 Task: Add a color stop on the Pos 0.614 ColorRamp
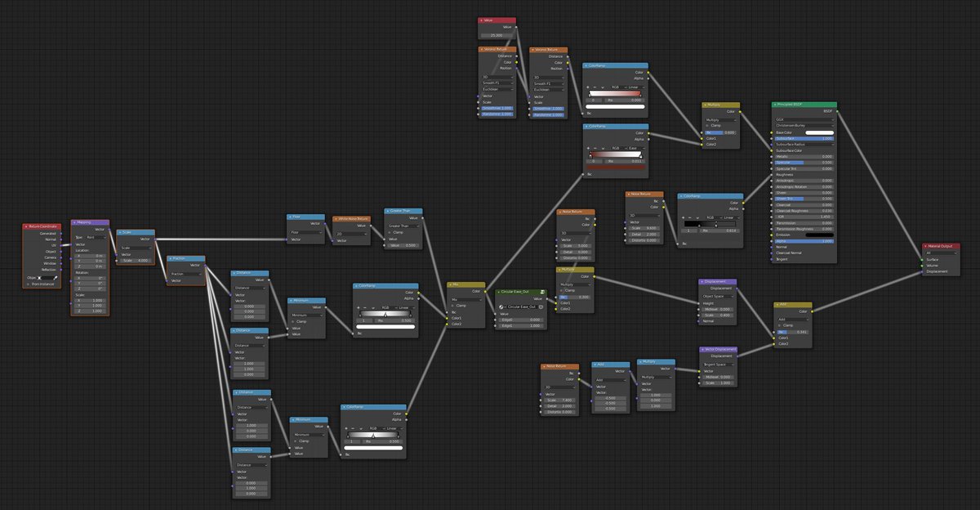coord(683,217)
